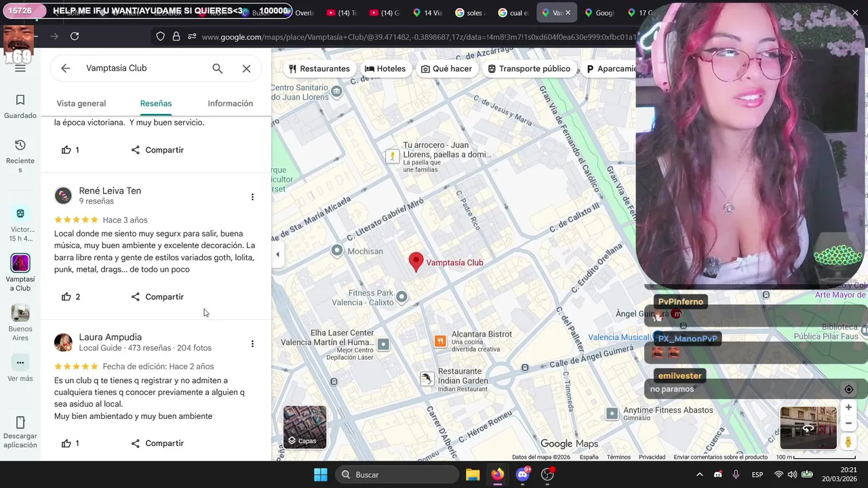Viewport: 868px width, 488px height.
Task: Select the Street View pegman
Action: (x=848, y=442)
